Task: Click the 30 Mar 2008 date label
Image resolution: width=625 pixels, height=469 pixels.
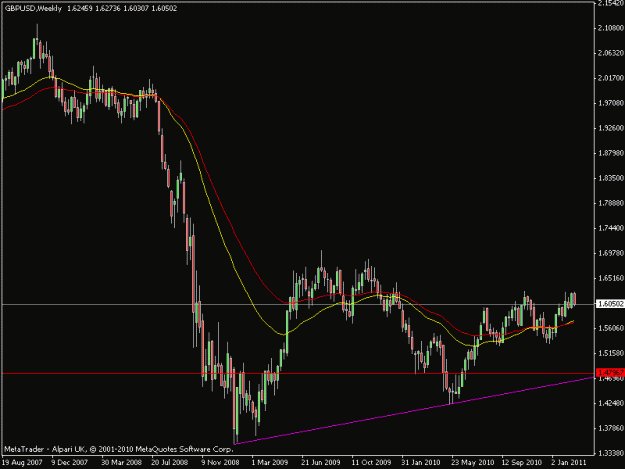Action: [121, 463]
